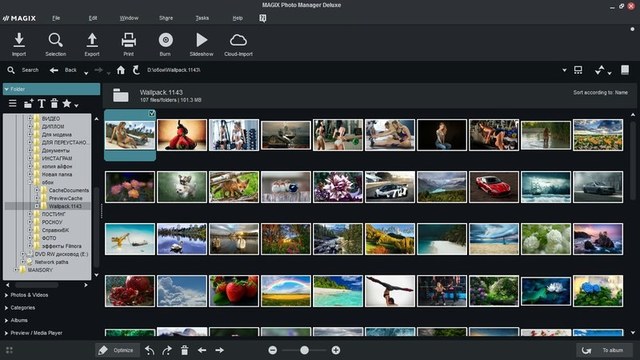Expand Preview / Media Player section
Screen dimensions: 640x360
point(33,333)
